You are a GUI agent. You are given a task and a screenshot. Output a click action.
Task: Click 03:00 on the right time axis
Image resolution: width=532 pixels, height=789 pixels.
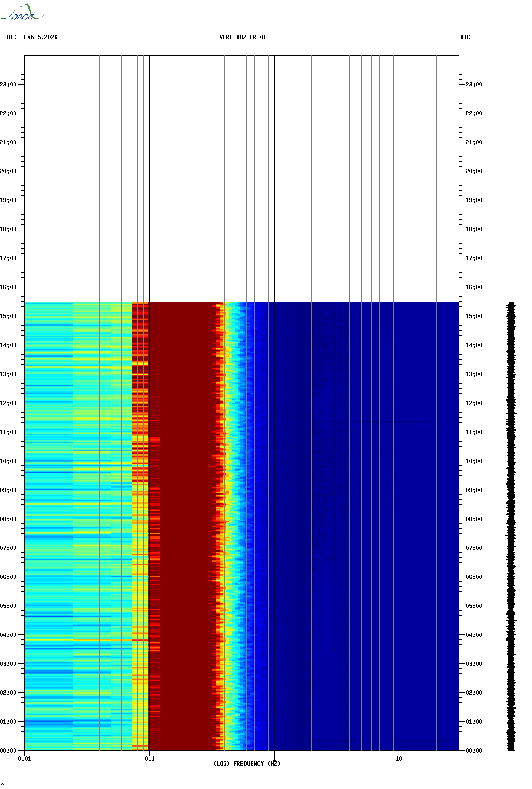point(474,664)
